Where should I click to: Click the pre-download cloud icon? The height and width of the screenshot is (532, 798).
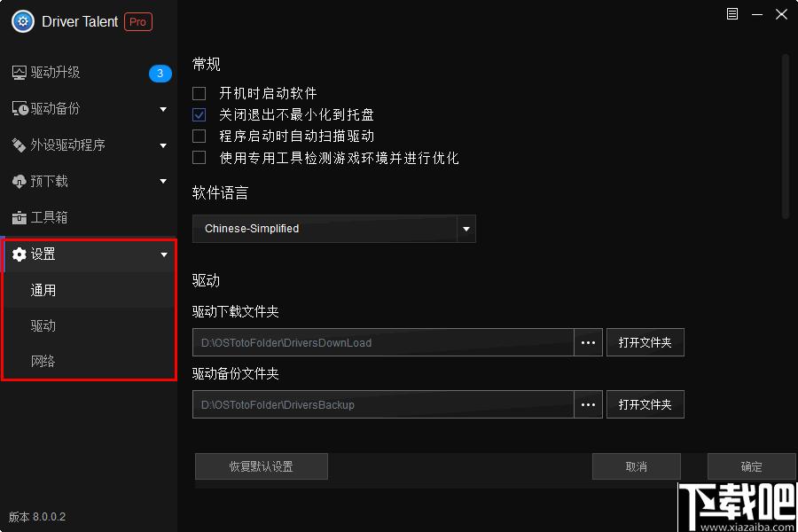[x=19, y=181]
